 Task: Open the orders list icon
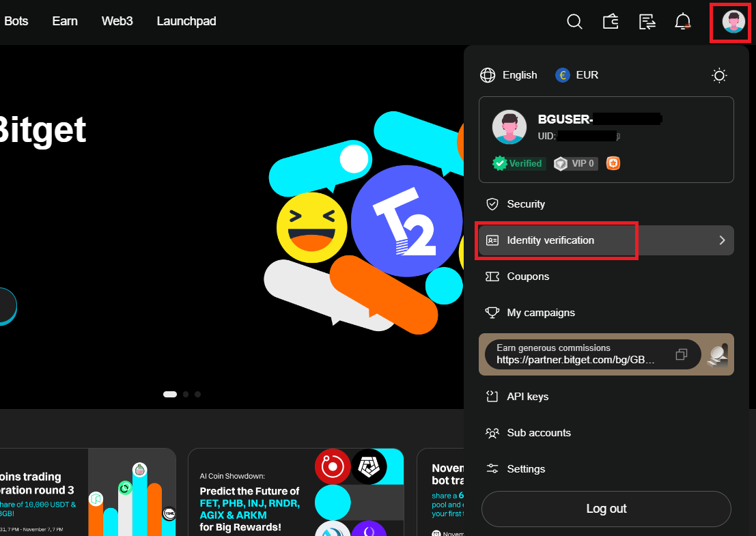point(647,22)
